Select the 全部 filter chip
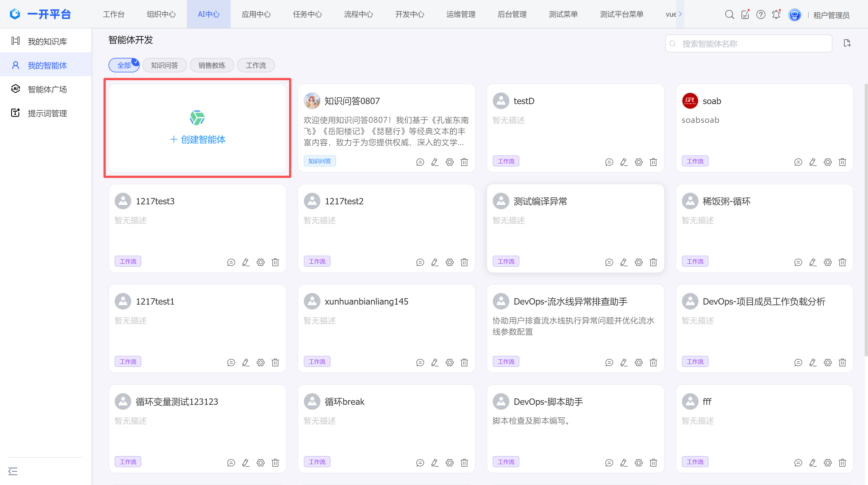Image resolution: width=868 pixels, height=485 pixels. pyautogui.click(x=124, y=65)
